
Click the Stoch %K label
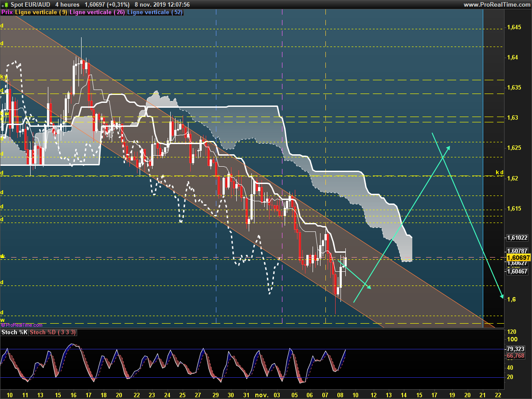point(15,332)
